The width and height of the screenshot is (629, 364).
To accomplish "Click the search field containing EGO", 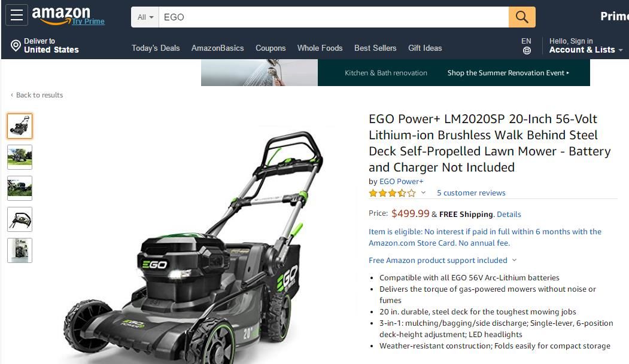I will (x=334, y=17).
